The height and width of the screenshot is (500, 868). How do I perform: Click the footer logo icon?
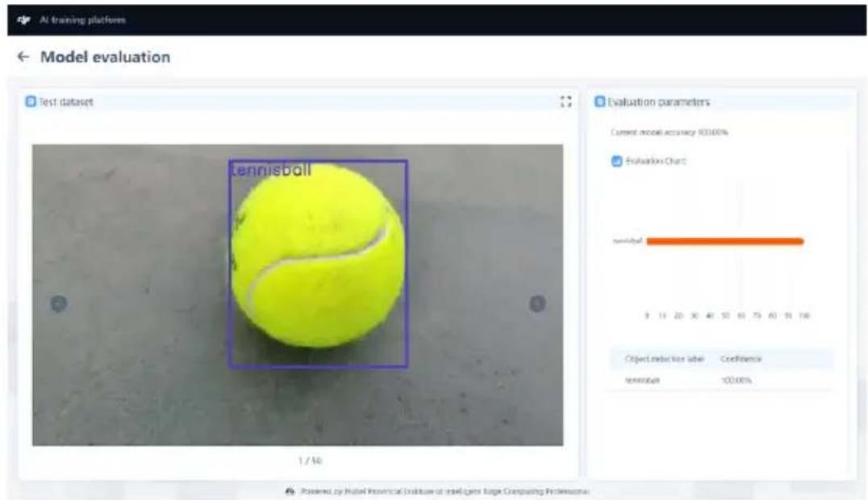pyautogui.click(x=290, y=491)
